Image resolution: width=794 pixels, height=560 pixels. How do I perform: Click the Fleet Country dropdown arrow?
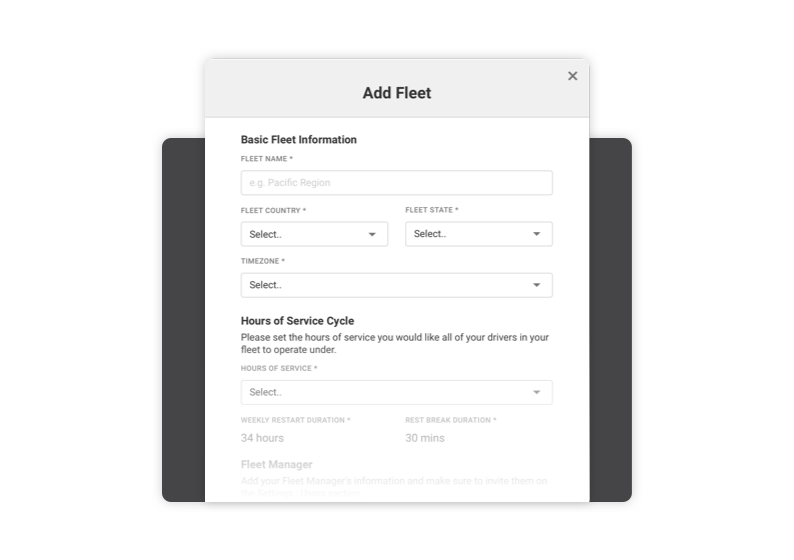point(372,234)
